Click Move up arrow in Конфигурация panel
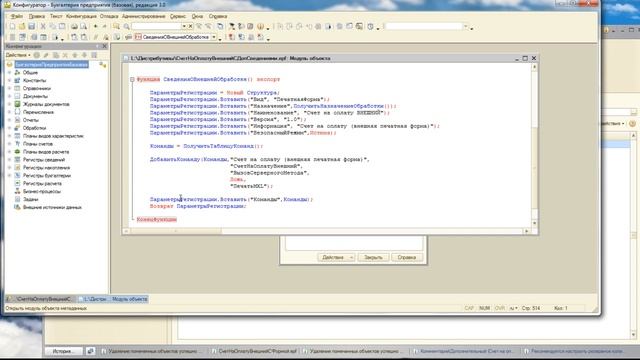The image size is (640, 360). click(75, 55)
